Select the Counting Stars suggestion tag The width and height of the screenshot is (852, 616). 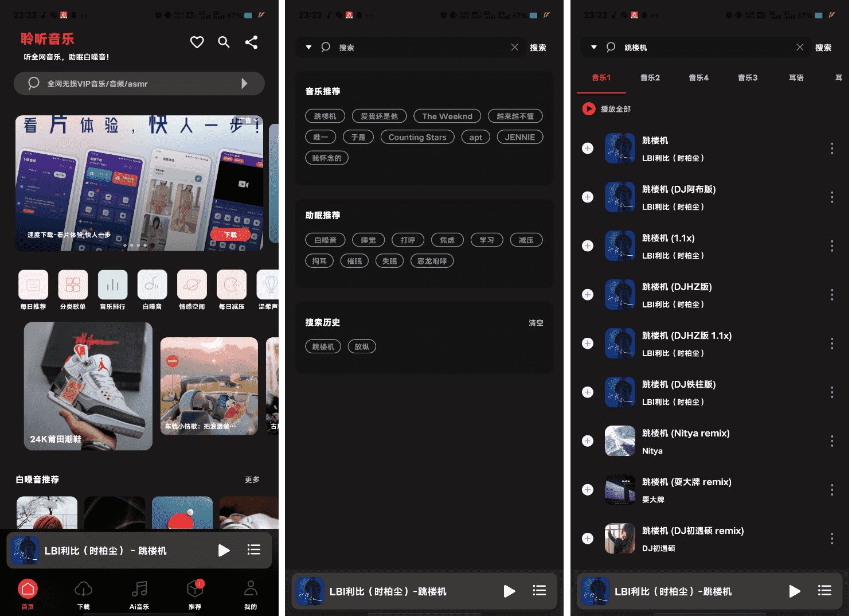pyautogui.click(x=417, y=137)
